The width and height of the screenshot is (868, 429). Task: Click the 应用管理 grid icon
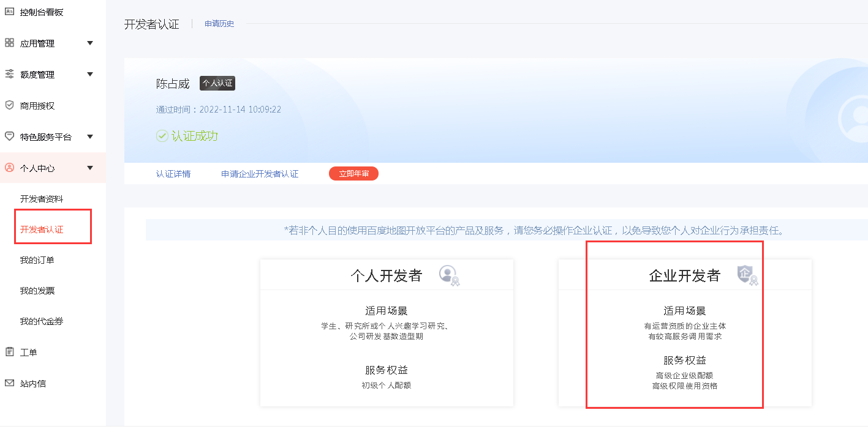pos(9,43)
